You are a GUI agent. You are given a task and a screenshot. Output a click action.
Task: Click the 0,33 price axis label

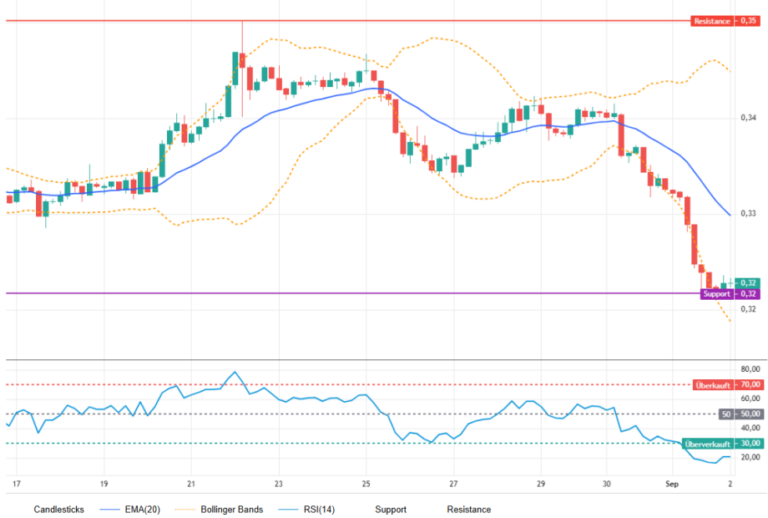tap(748, 213)
